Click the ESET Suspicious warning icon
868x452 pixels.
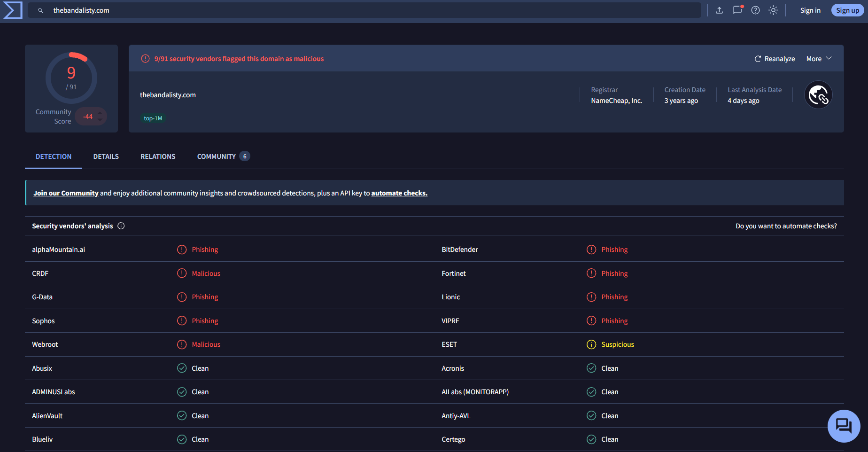point(591,344)
